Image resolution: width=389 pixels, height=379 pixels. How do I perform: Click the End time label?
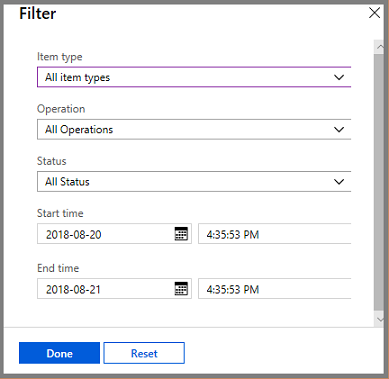[58, 268]
